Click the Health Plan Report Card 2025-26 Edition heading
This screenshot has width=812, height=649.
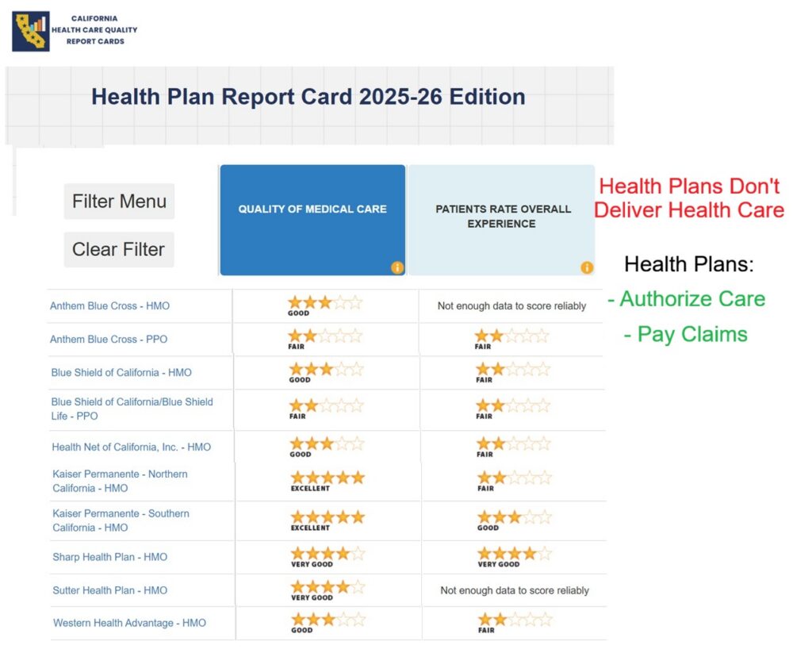[x=308, y=97]
